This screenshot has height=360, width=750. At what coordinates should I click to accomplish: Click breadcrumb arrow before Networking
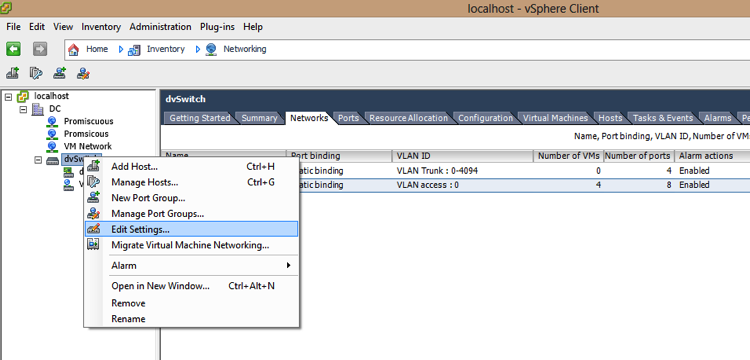click(198, 49)
